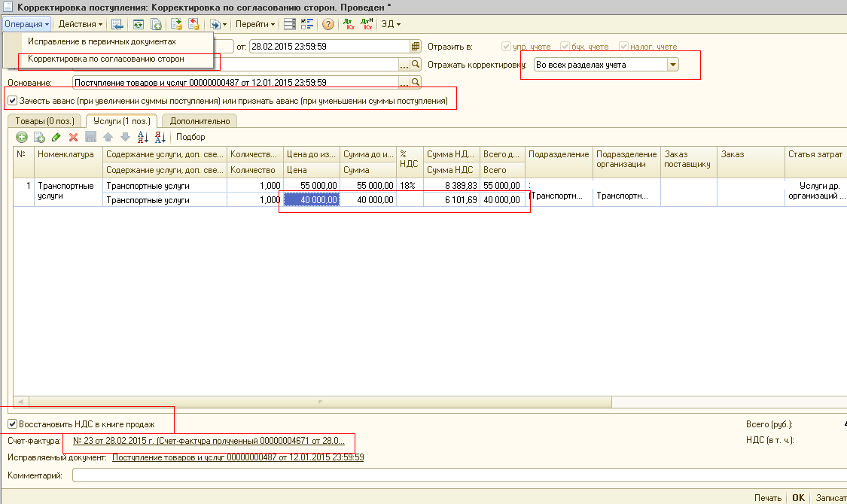
Task: Click the Печать button
Action: click(768, 497)
